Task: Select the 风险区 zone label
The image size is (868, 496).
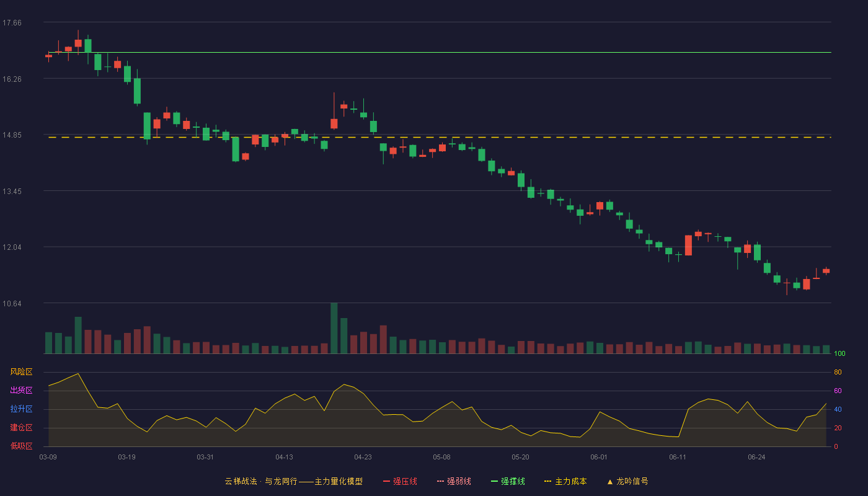Action: tap(21, 372)
